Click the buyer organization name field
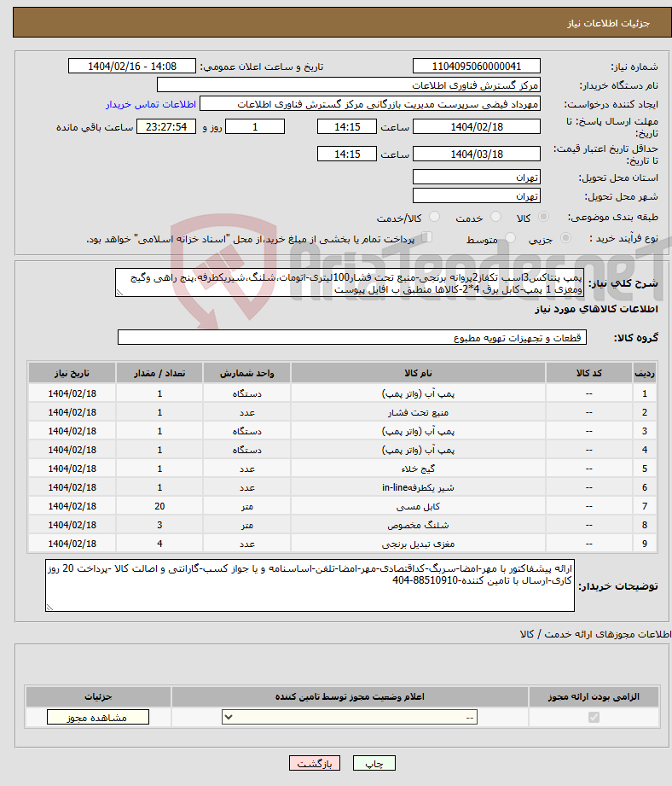The height and width of the screenshot is (786, 672). [349, 85]
